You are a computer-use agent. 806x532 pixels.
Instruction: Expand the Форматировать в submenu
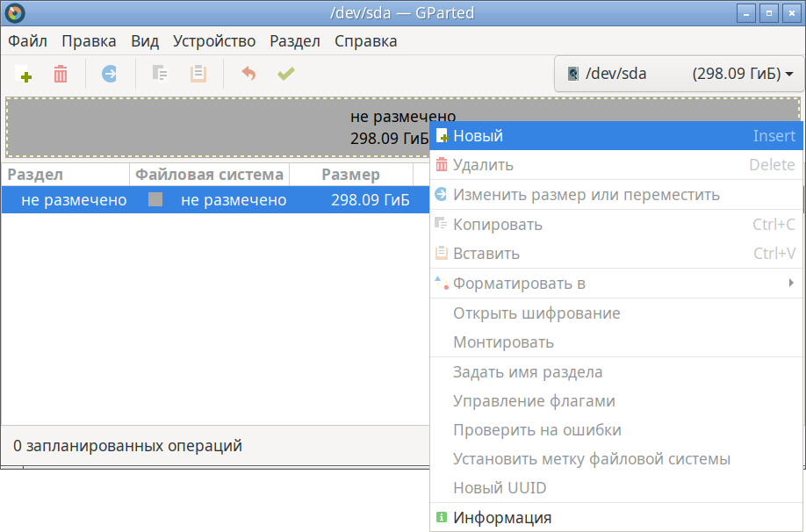[615, 284]
